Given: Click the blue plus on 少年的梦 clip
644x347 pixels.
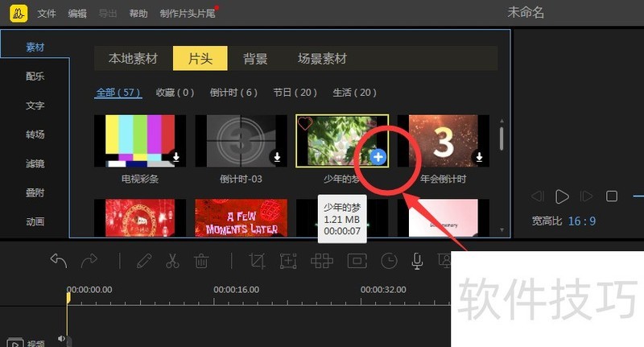Looking at the screenshot, I should 378,157.
